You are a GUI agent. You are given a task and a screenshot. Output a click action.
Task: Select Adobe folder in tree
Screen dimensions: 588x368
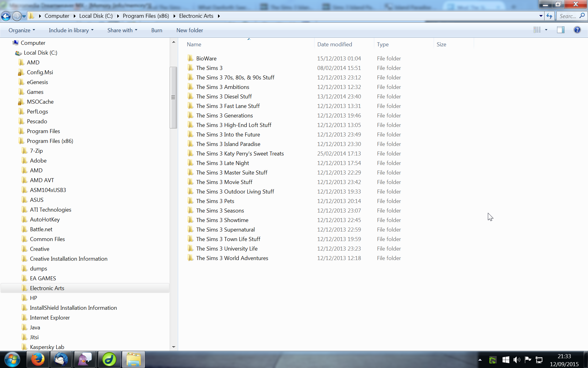click(x=38, y=161)
